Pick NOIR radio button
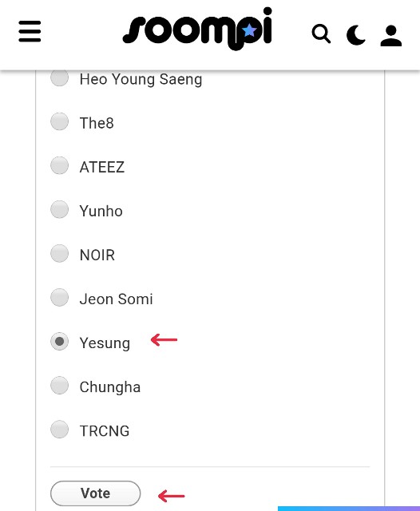The height and width of the screenshot is (511, 420). point(59,254)
